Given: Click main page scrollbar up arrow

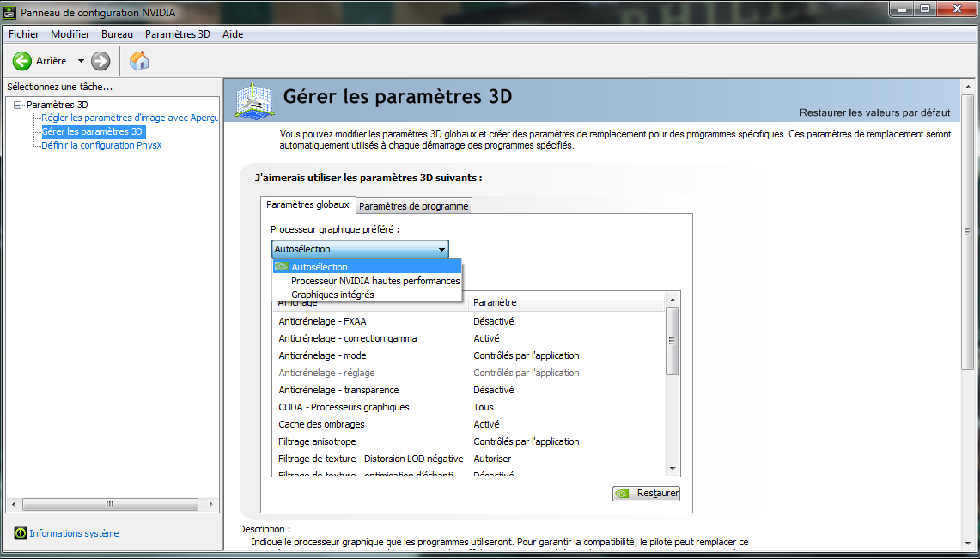Looking at the screenshot, I should [x=967, y=87].
